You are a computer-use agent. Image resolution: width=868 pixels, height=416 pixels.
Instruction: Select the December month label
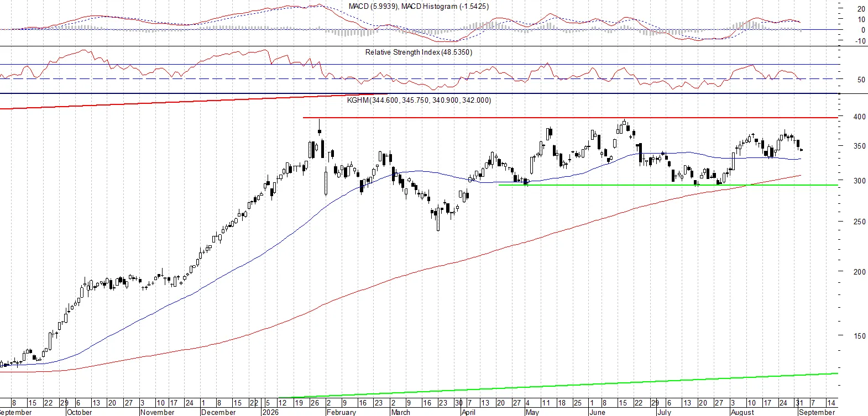coord(218,412)
